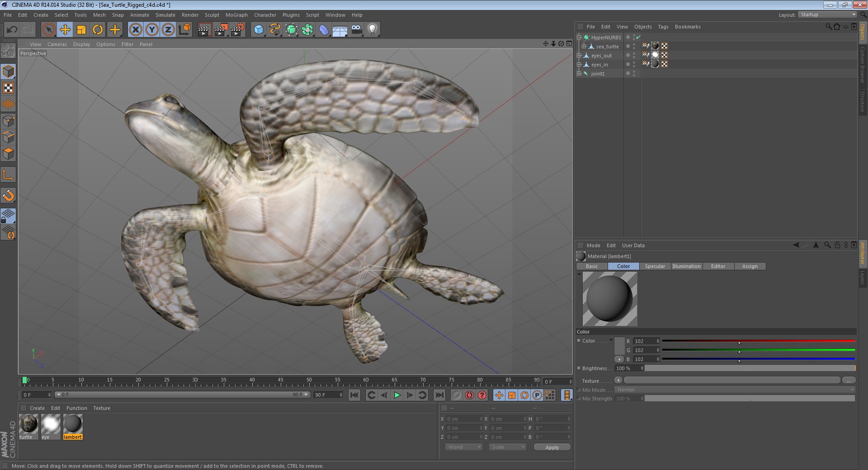Select the Live Selection tool
The image size is (868, 470).
pyautogui.click(x=49, y=30)
